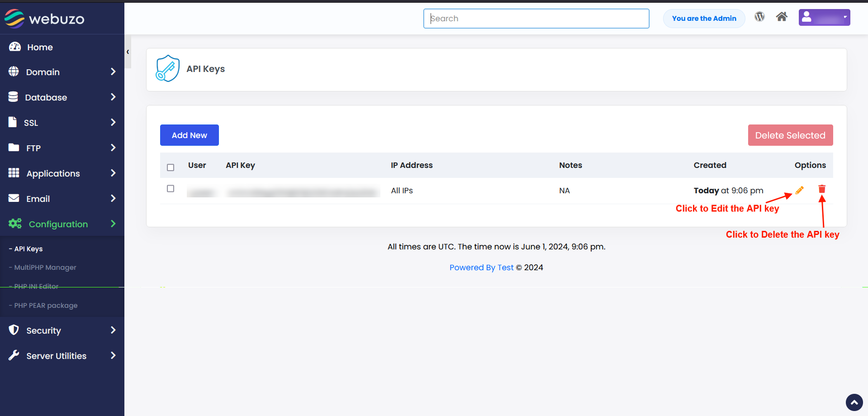868x416 pixels.
Task: Edit the API key with pencil icon
Action: click(800, 190)
